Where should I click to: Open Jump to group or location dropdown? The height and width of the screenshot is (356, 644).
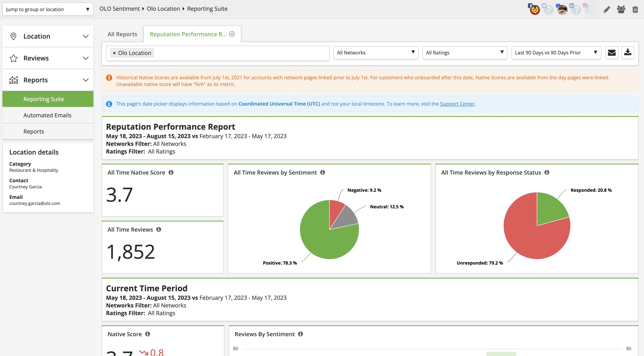point(48,9)
